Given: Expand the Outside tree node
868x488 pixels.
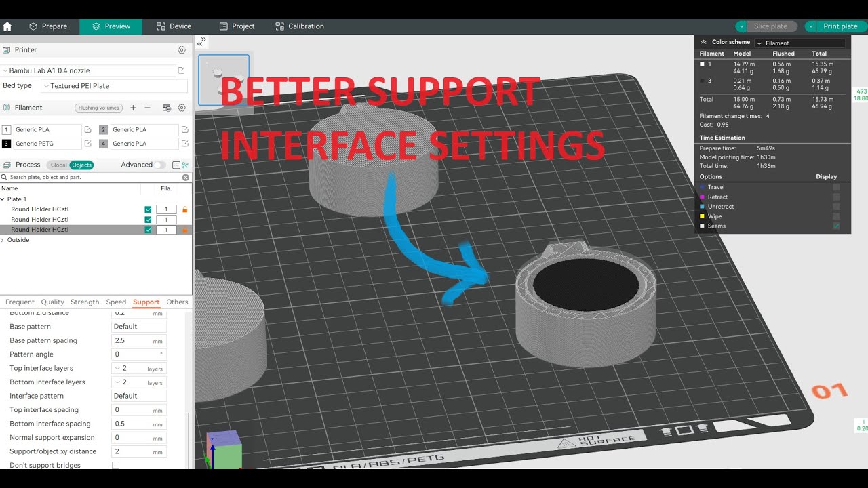Looking at the screenshot, I should coord(3,240).
